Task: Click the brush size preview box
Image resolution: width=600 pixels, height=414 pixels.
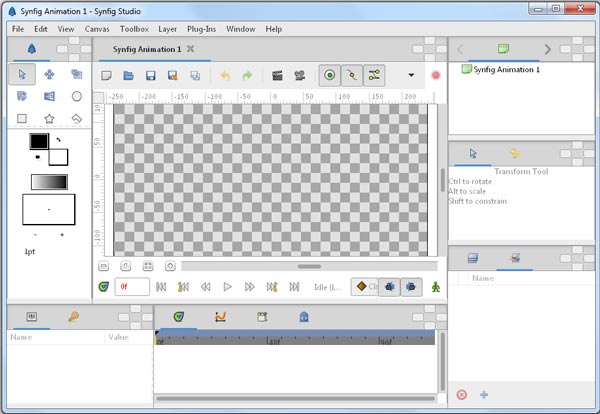Action: pyautogui.click(x=49, y=209)
